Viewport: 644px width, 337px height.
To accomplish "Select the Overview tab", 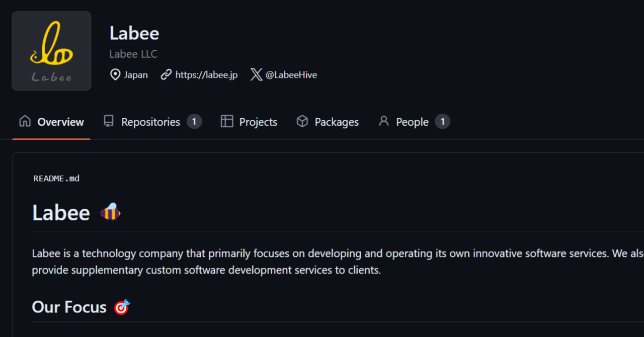I will (60, 121).
